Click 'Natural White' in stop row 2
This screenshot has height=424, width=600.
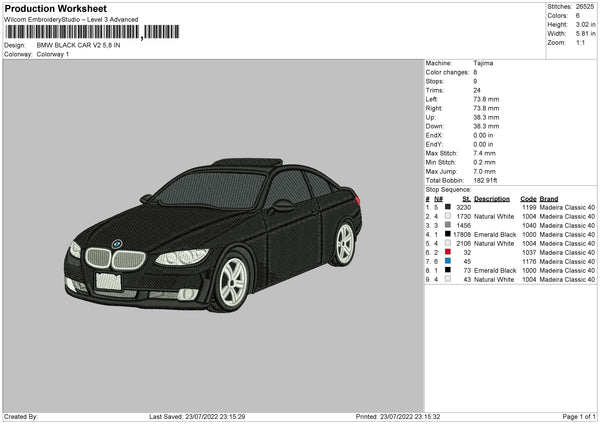pos(494,217)
